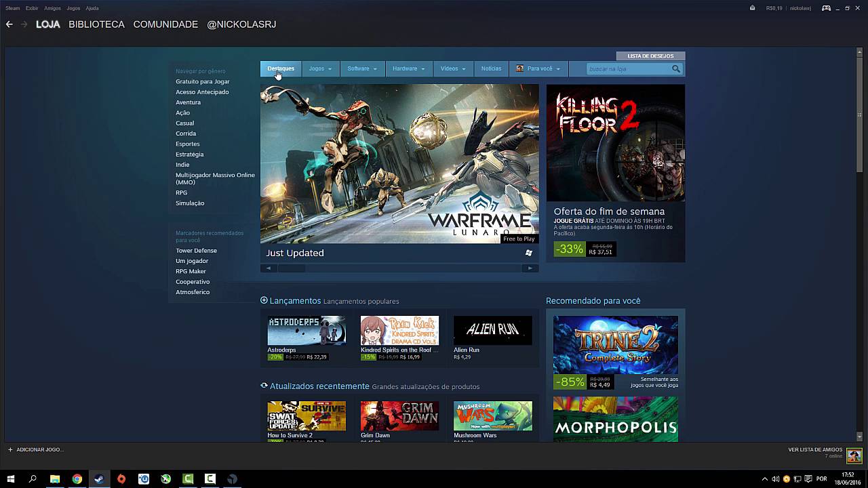Image resolution: width=868 pixels, height=488 pixels.
Task: Click the Steam taskbar icon
Action: click(x=99, y=479)
